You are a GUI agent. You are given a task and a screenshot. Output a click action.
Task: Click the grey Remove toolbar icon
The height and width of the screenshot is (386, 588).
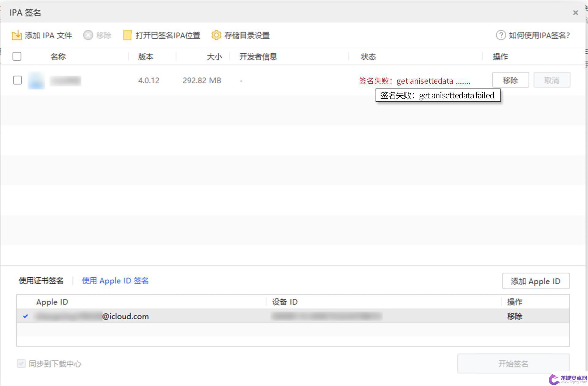(88, 35)
